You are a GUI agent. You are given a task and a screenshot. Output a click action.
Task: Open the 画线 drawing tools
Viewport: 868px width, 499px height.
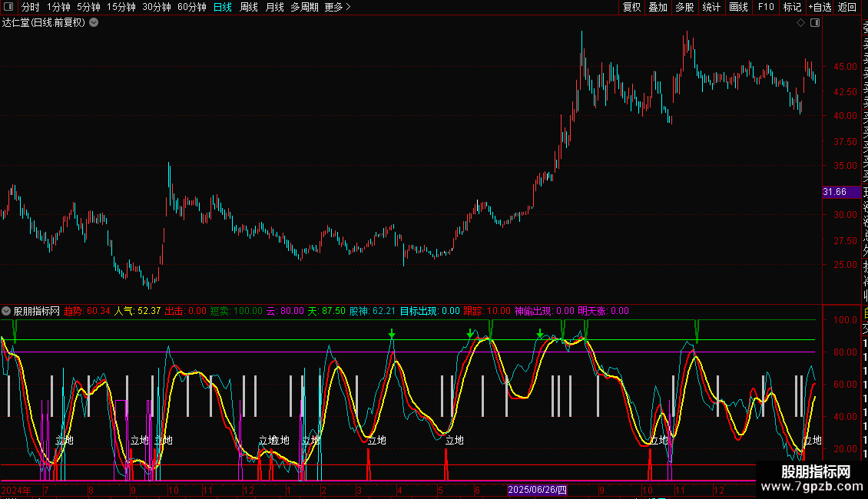tap(738, 7)
